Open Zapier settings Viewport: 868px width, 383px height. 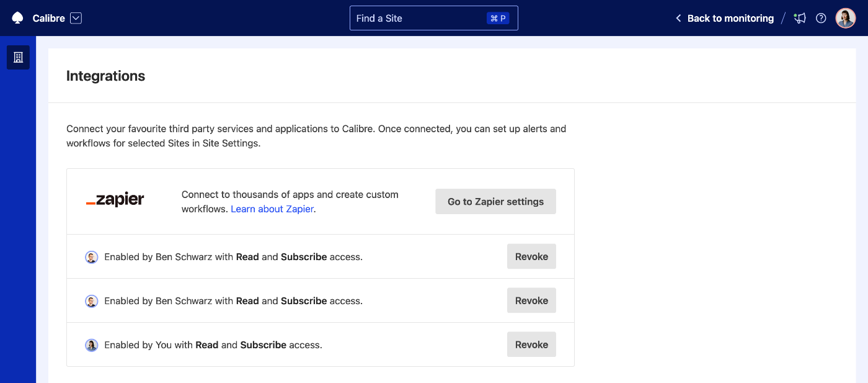click(495, 201)
